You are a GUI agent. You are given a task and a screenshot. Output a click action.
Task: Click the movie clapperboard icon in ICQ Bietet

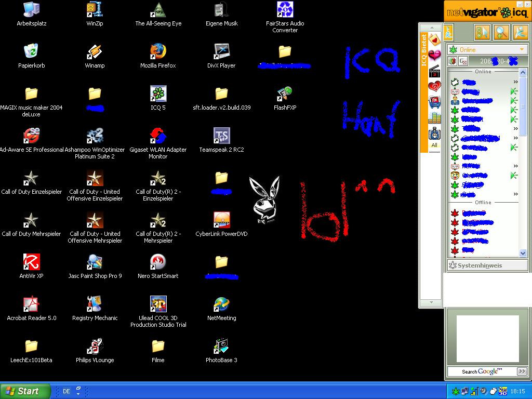434,72
